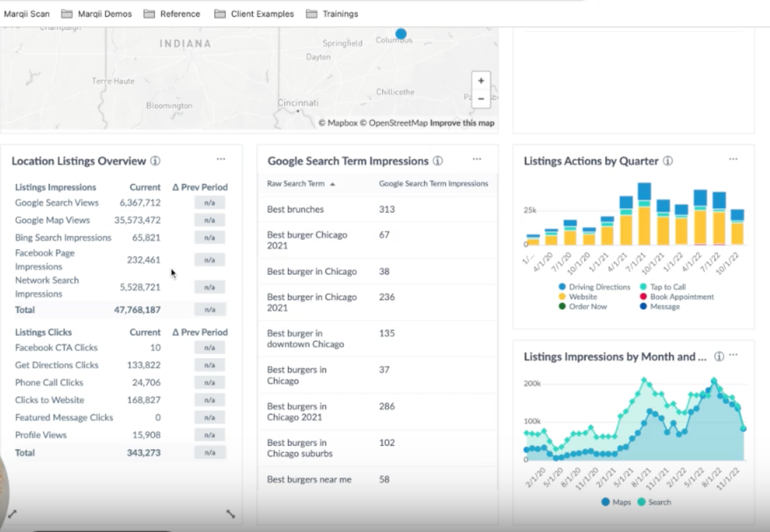Open Listings Impressions by Month options menu

(x=733, y=355)
